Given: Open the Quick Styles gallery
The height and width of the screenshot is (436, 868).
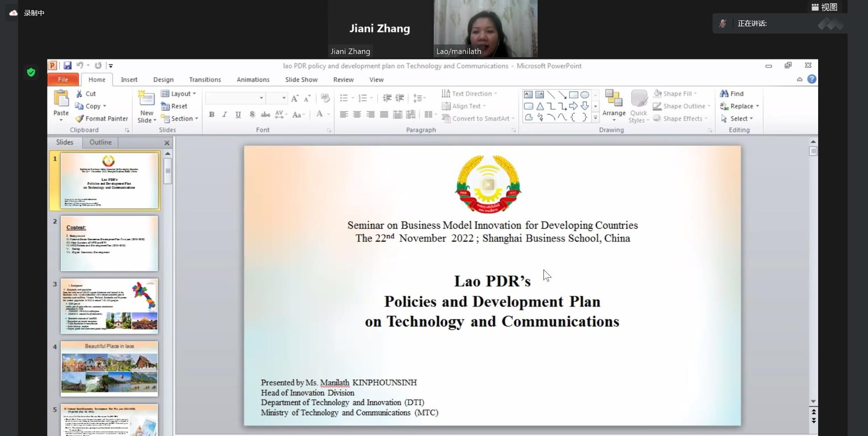Looking at the screenshot, I should [639, 107].
